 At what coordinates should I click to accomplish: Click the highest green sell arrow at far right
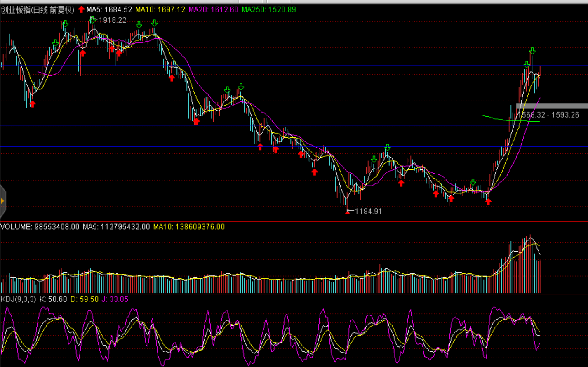(532, 51)
